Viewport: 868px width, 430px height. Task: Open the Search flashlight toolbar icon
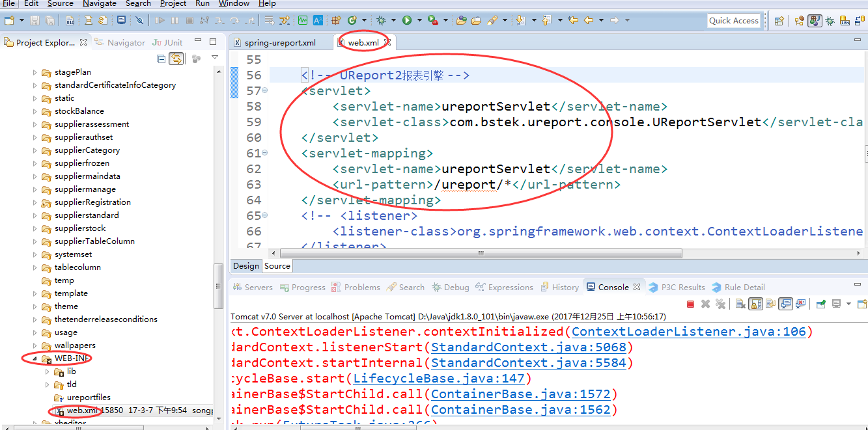click(492, 20)
